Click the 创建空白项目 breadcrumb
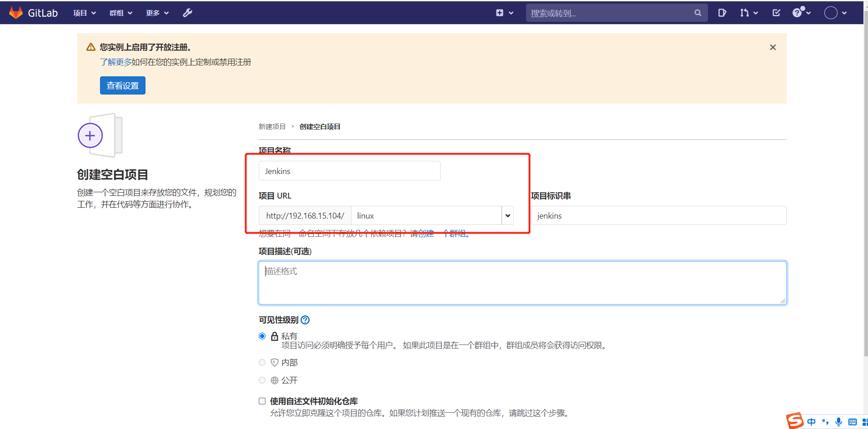This screenshot has width=868, height=429. coord(320,126)
